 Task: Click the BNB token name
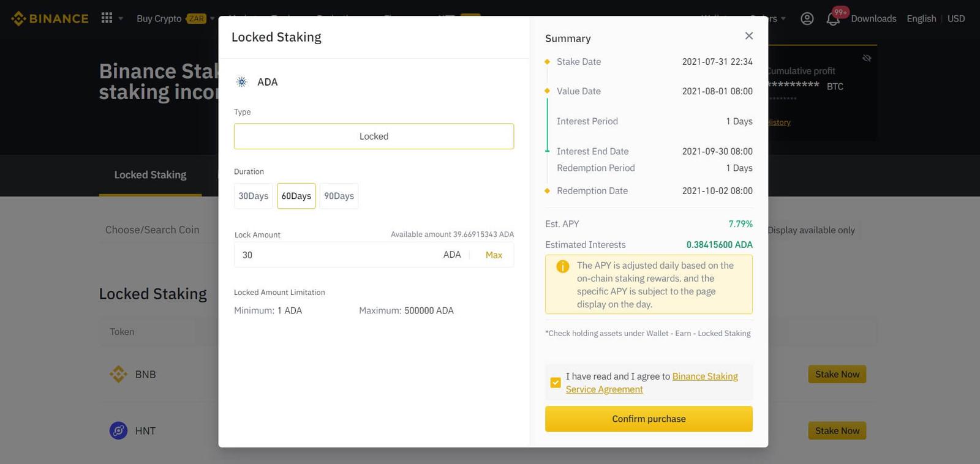145,375
